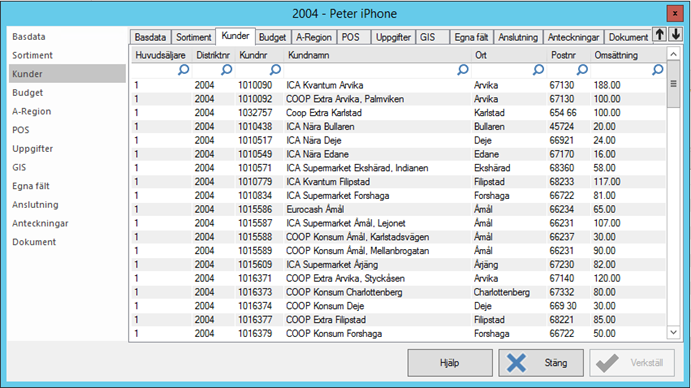
Task: Open the Budget tab
Action: tap(272, 37)
